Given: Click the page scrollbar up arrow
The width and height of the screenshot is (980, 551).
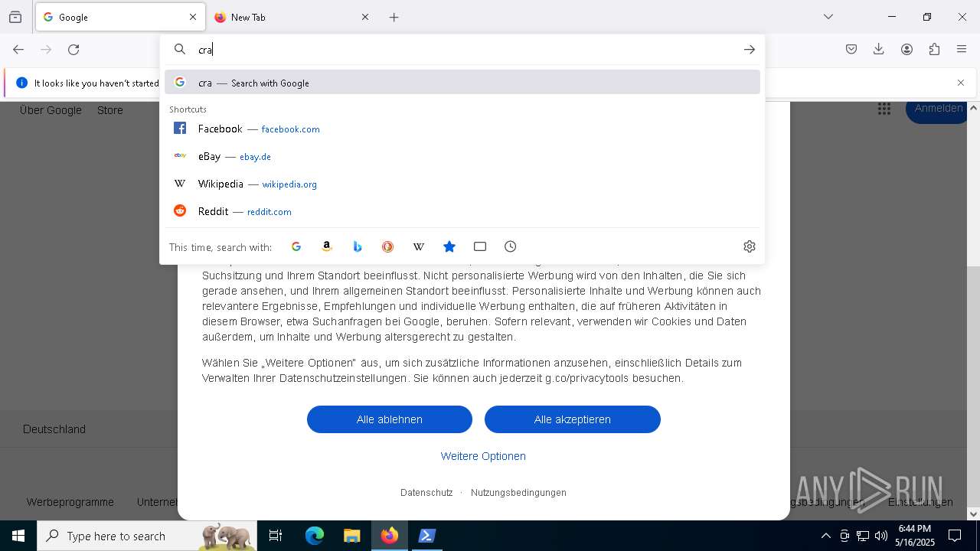Looking at the screenshot, I should 973,108.
